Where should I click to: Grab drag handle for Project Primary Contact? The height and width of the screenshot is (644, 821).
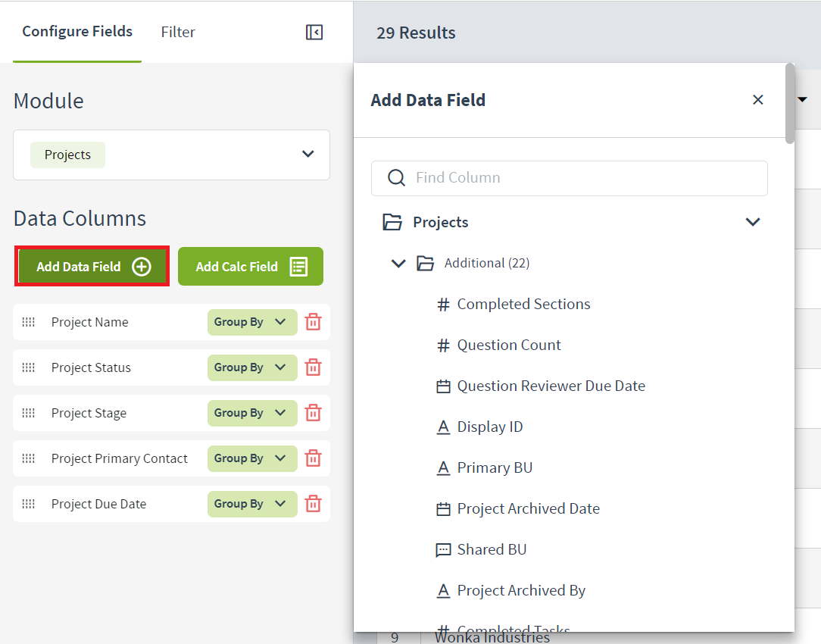(28, 458)
